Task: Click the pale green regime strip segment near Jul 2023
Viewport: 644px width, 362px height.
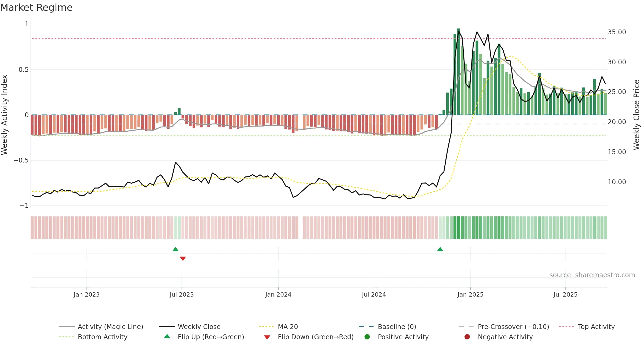Action: 177,228
